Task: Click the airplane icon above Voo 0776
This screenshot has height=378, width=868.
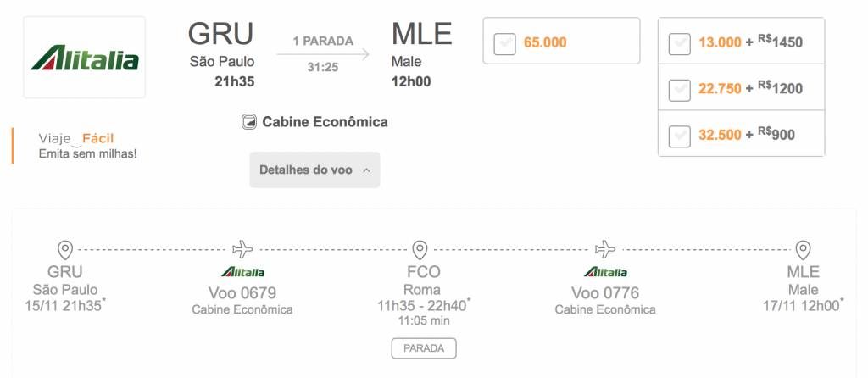Action: click(x=605, y=250)
